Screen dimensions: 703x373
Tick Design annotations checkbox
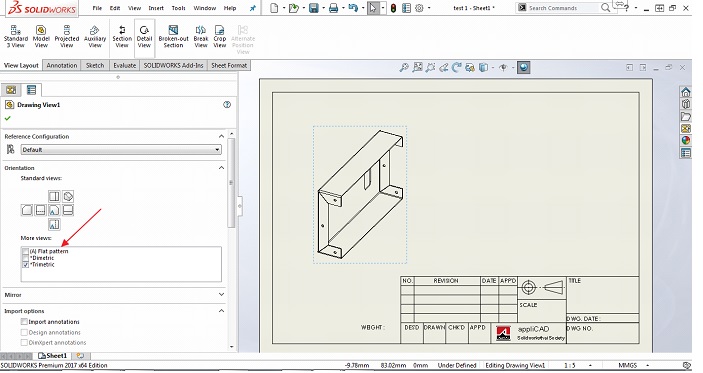coord(24,332)
